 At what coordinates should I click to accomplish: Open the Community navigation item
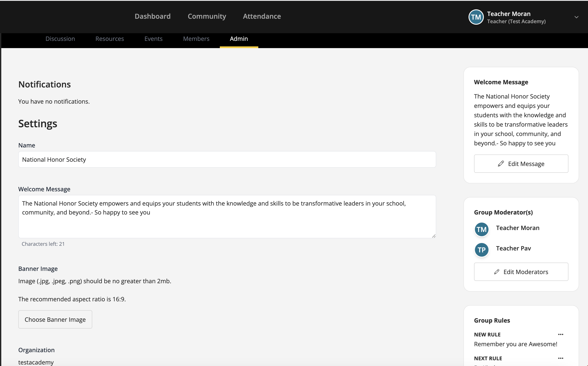click(x=207, y=16)
